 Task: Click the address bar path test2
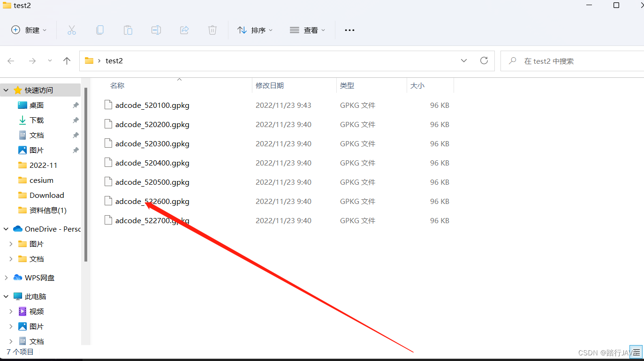coord(114,61)
